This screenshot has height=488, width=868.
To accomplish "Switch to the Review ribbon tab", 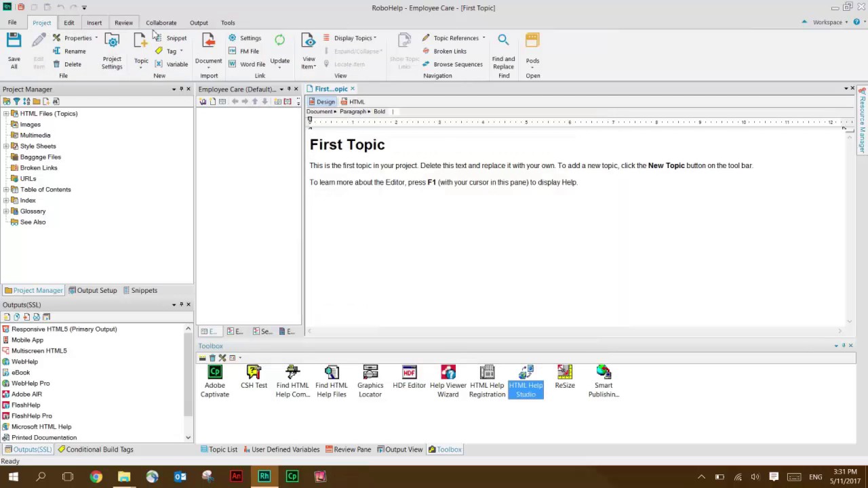I will [123, 22].
